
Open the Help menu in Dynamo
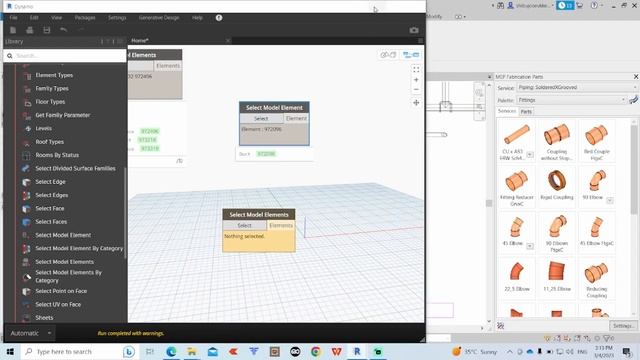pyautogui.click(x=197, y=18)
